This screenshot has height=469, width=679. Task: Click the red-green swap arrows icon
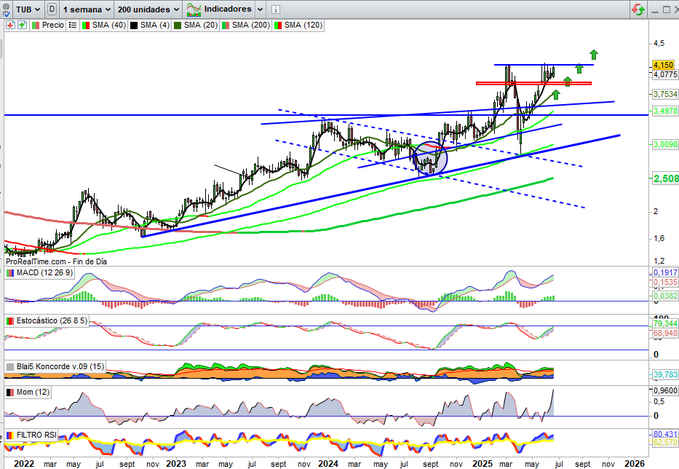click(638, 9)
